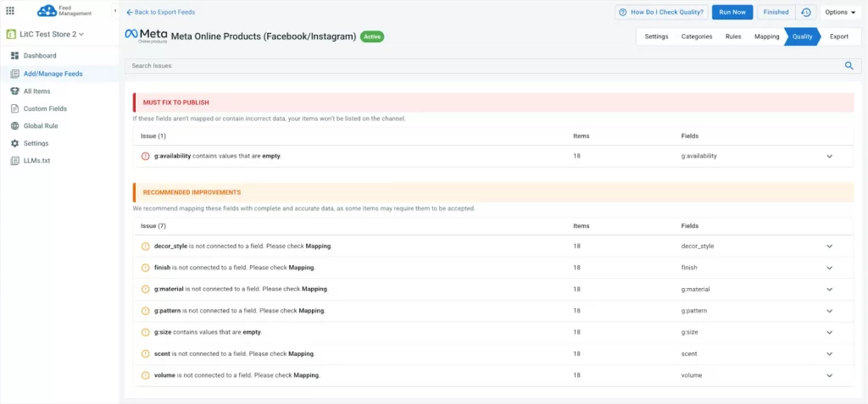Expand the finish issue row
The image size is (868, 404).
click(829, 268)
